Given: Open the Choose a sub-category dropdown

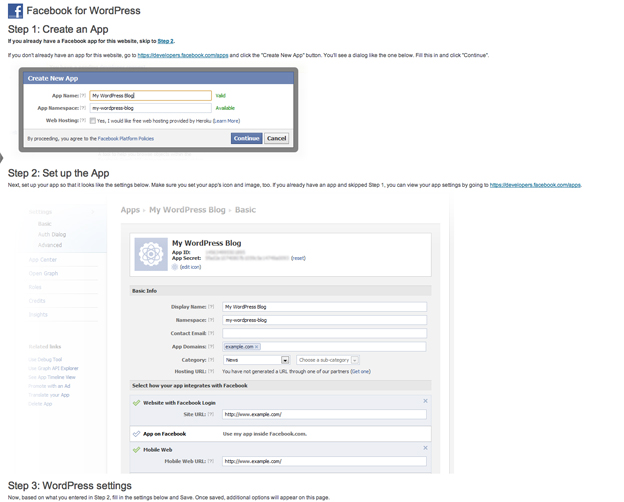Looking at the screenshot, I should 355,360.
